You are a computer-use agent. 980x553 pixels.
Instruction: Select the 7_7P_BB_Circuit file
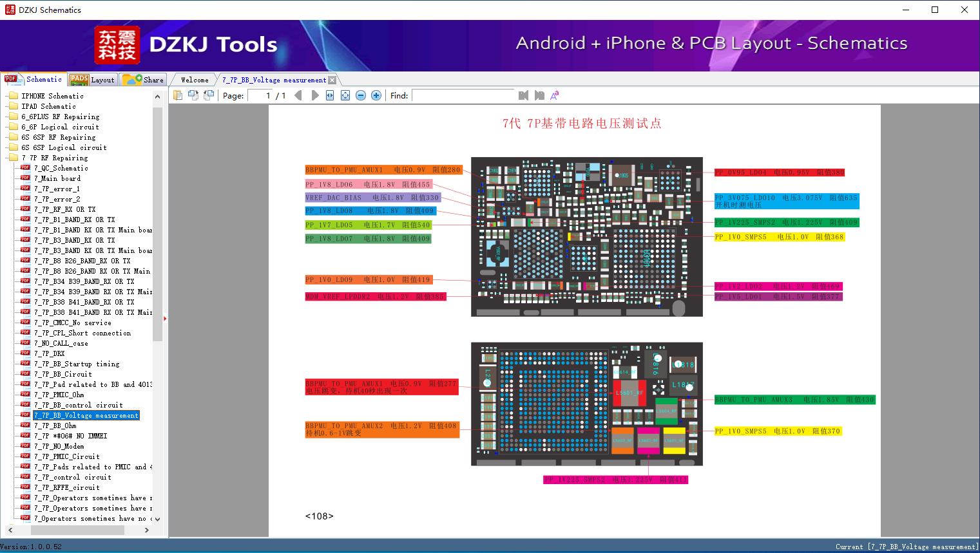point(62,374)
